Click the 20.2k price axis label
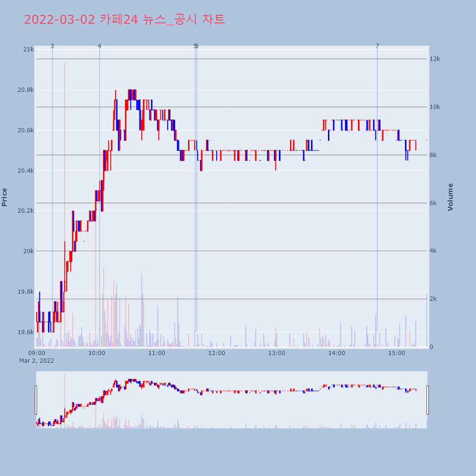 pyautogui.click(x=26, y=211)
